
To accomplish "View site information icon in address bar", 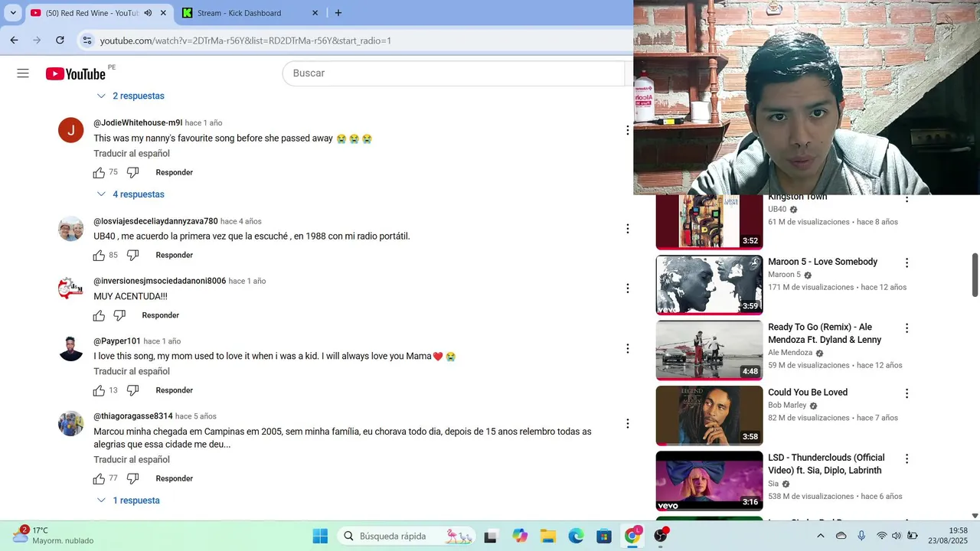I will coord(87,41).
